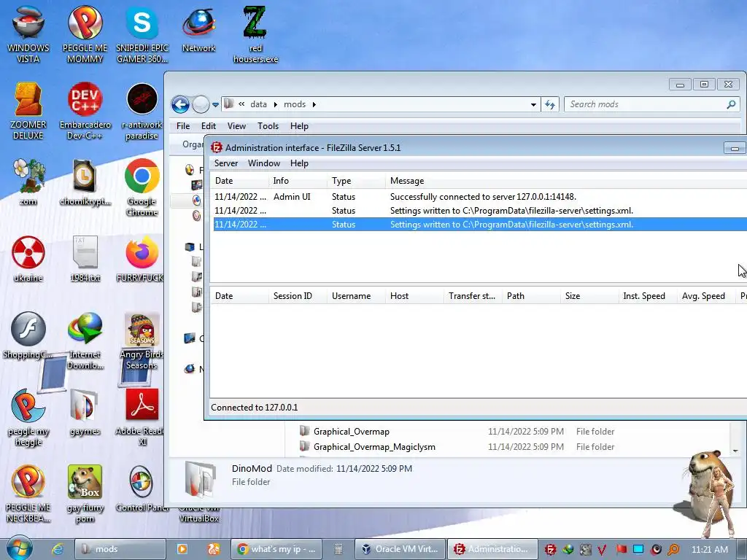
Task: Switch to the Oracle VM VirtualBox taskbar button
Action: coord(400,549)
